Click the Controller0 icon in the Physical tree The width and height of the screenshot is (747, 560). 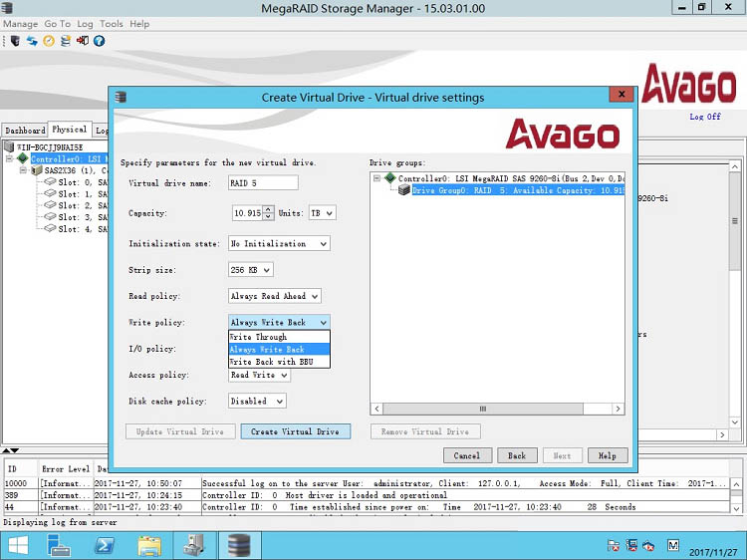click(x=22, y=158)
